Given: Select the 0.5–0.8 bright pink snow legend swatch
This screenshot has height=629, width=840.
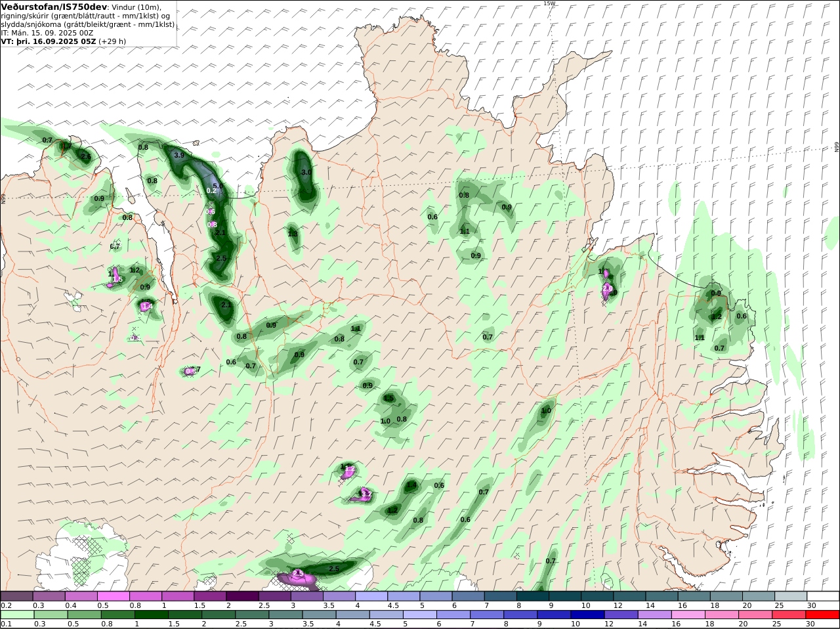Looking at the screenshot, I should (113, 596).
